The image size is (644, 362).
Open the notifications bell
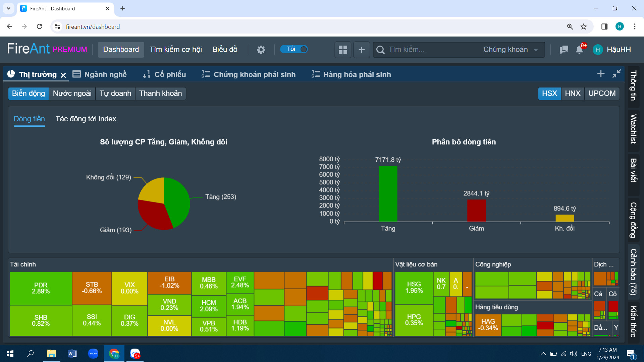[579, 50]
